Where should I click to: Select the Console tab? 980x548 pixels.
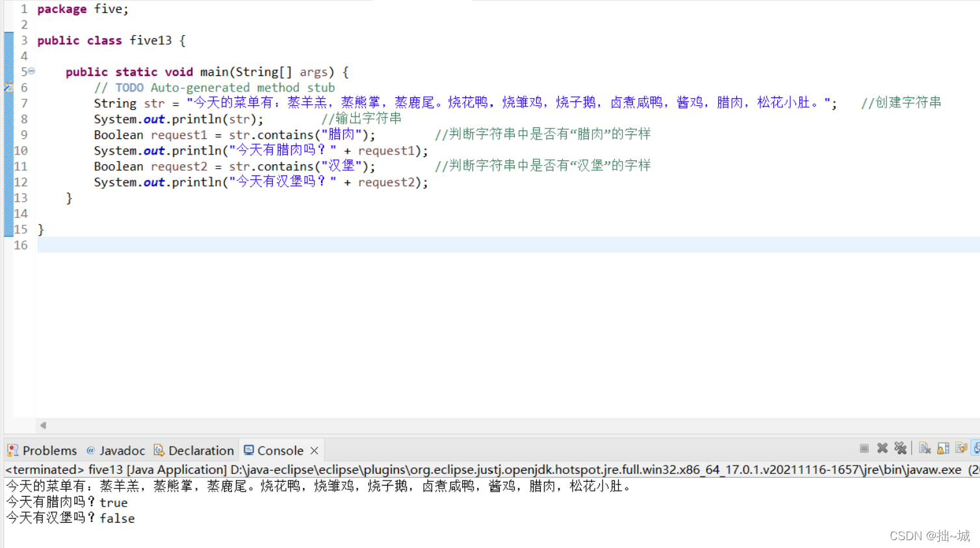point(281,450)
